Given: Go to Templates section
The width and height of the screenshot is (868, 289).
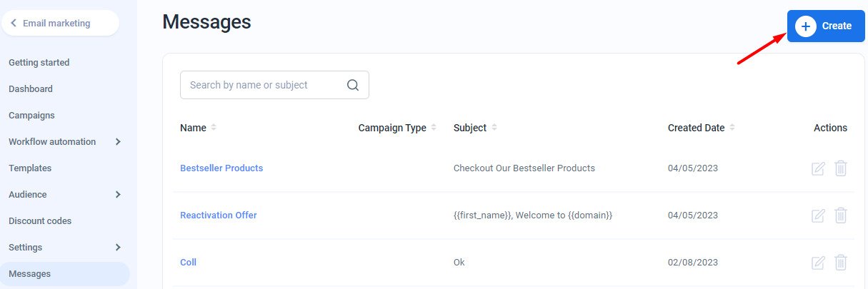Looking at the screenshot, I should (x=30, y=168).
